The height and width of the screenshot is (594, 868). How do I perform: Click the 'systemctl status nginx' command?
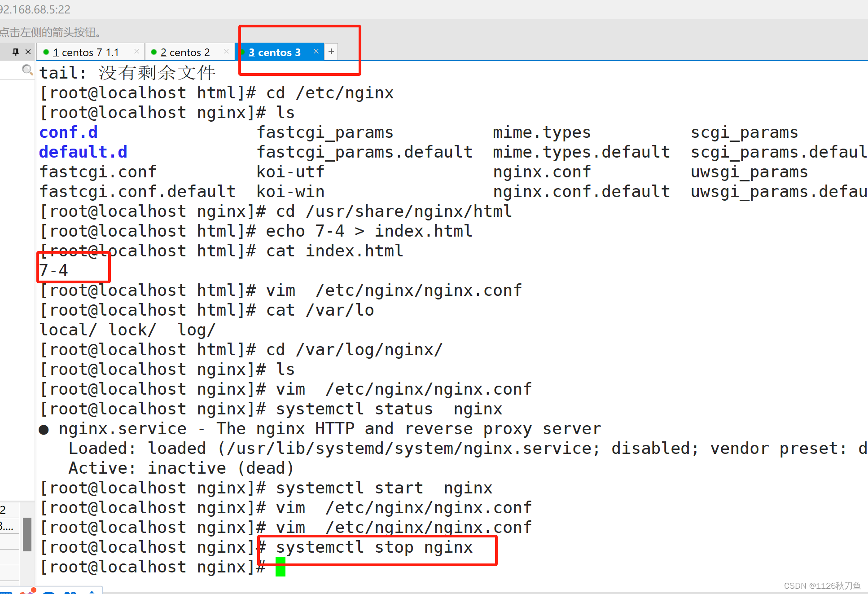click(x=389, y=409)
